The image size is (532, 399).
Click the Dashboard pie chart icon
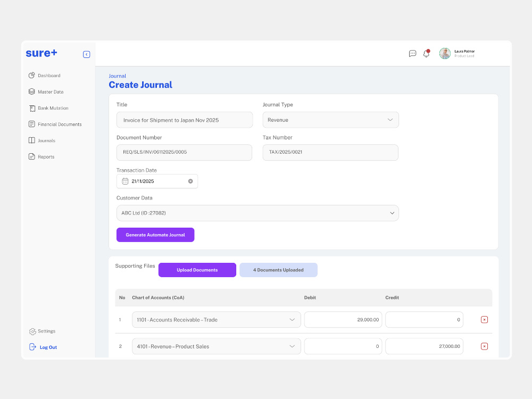click(31, 76)
